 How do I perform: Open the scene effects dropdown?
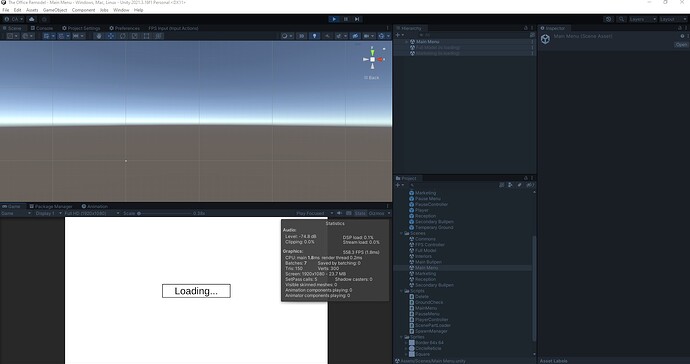(x=341, y=36)
